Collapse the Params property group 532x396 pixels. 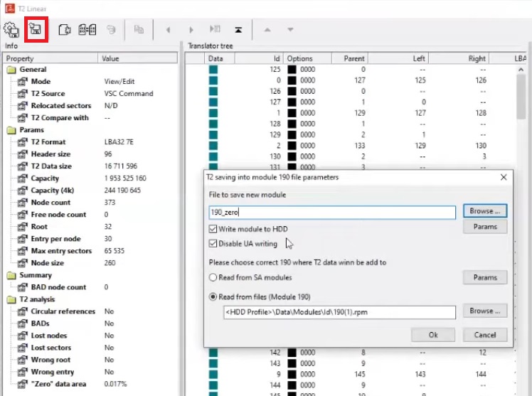(x=11, y=130)
